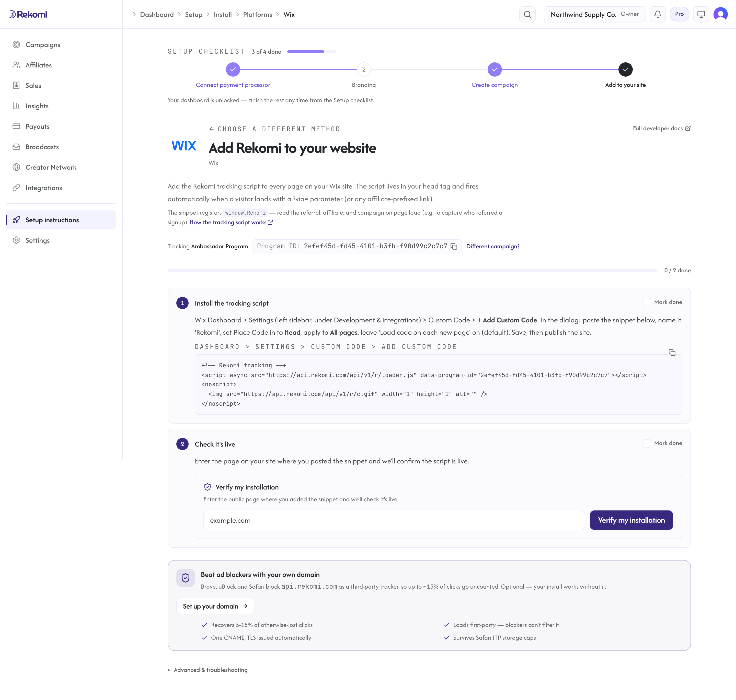Click the Create campaign checkmark step
The height and width of the screenshot is (700, 736).
coord(494,69)
